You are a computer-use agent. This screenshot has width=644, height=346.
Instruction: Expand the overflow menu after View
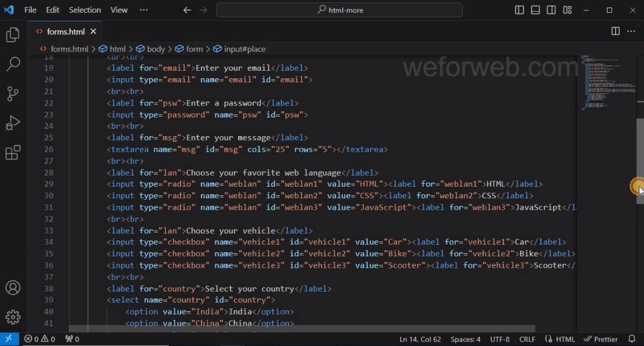[x=144, y=10]
